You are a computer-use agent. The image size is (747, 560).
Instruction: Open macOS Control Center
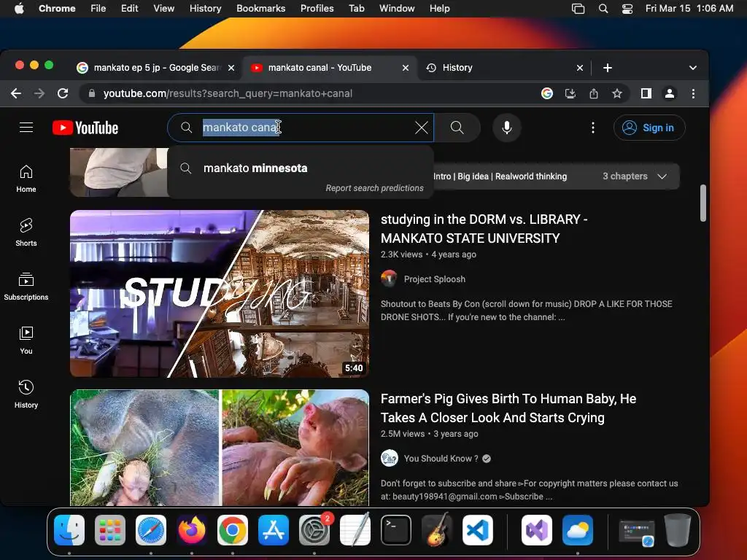point(627,8)
